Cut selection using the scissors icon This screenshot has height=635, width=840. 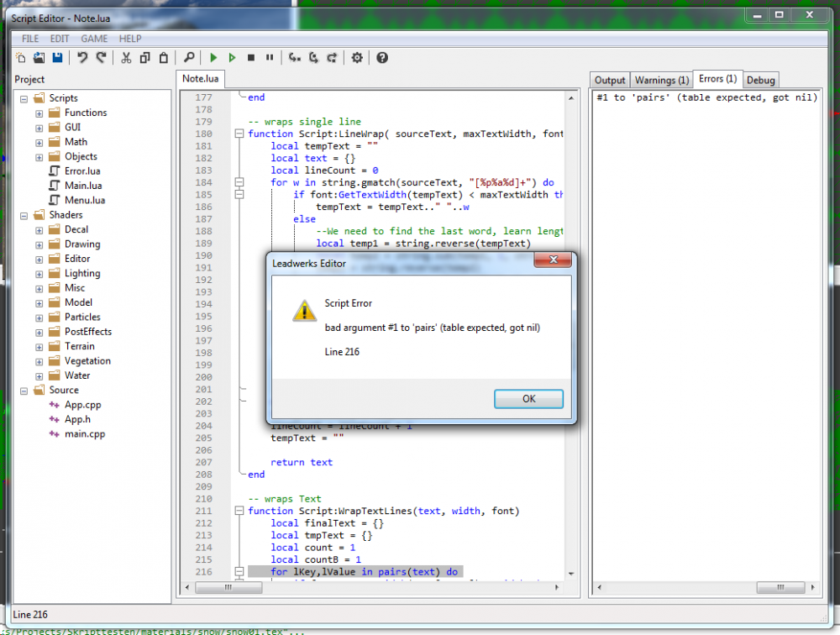126,58
